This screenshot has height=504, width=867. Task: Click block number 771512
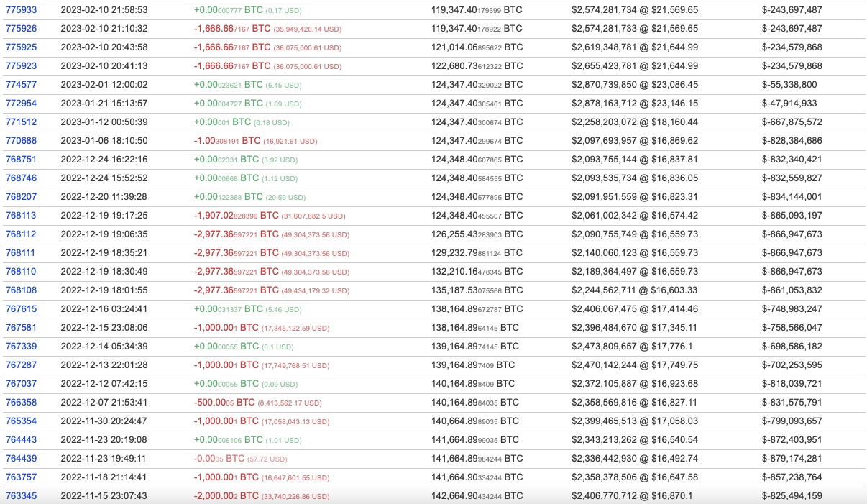(x=21, y=122)
